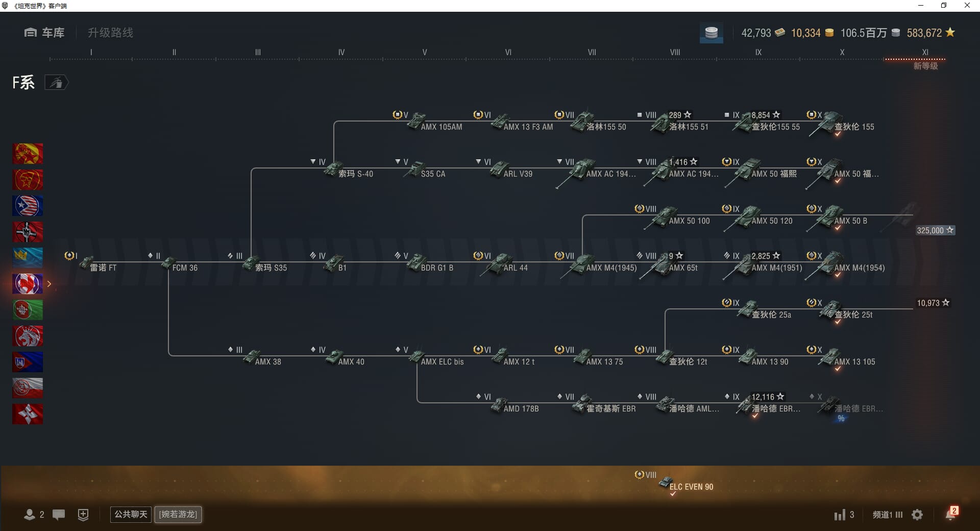
Task: Open the settings gear in bottom bar
Action: tap(917, 515)
